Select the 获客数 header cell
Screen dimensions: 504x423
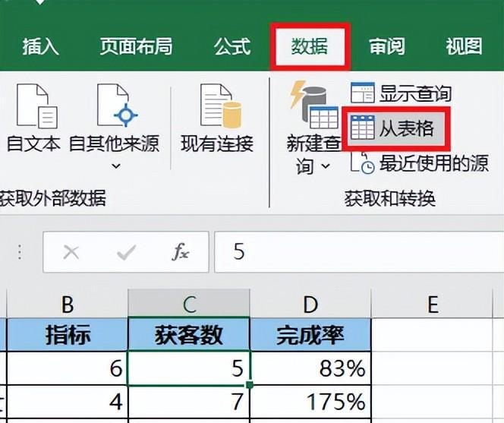pyautogui.click(x=189, y=335)
